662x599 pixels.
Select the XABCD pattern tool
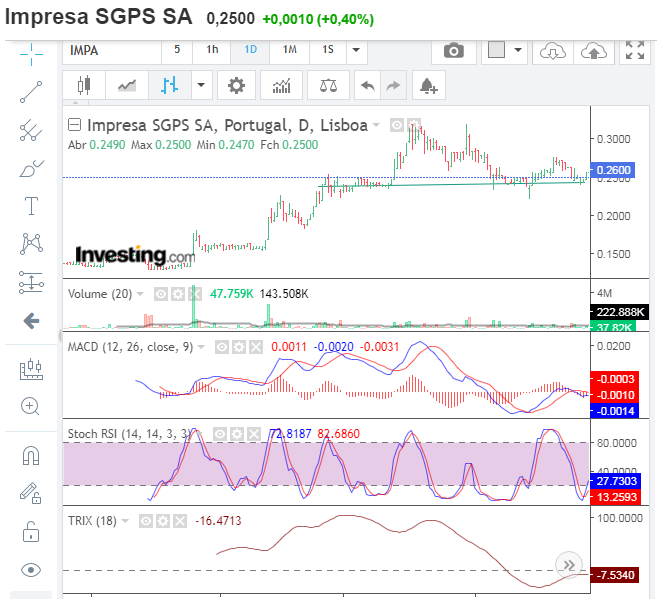click(31, 244)
